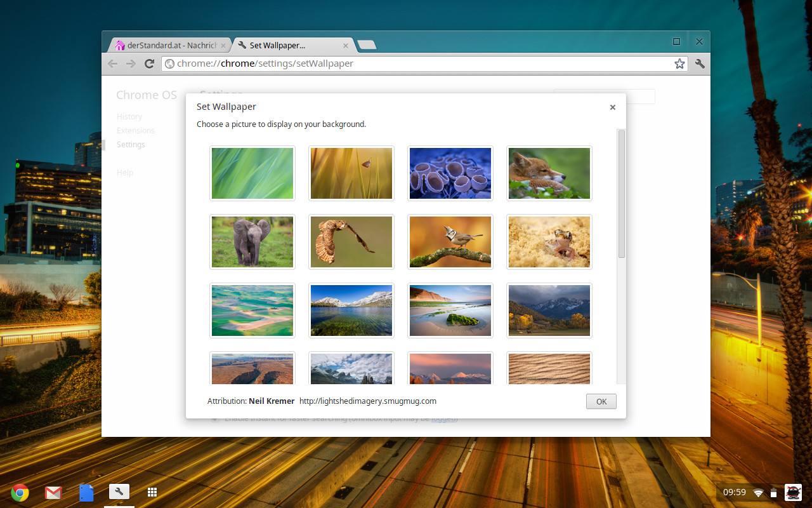Screen dimensions: 812x508
Task: Select the baby elephant wallpaper
Action: [x=252, y=242]
